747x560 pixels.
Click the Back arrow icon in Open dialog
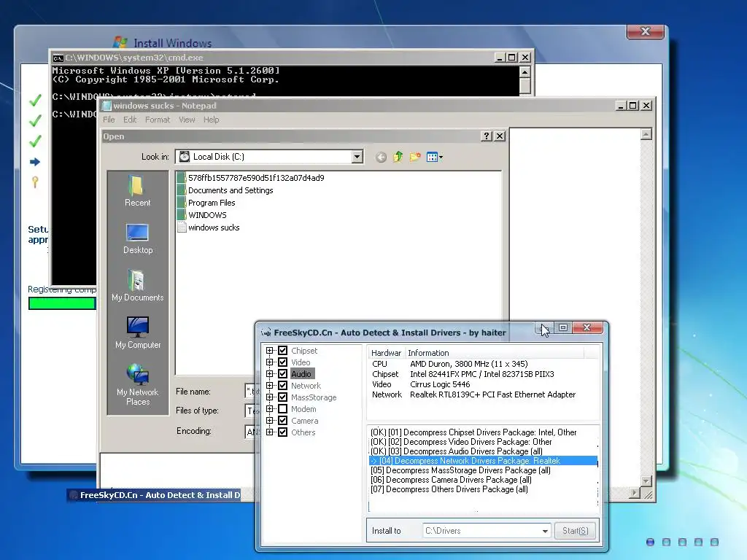381,157
